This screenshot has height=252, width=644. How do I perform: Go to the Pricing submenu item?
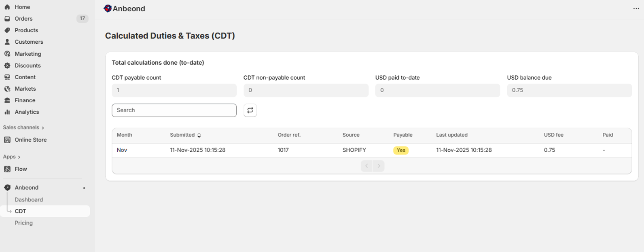(x=24, y=223)
